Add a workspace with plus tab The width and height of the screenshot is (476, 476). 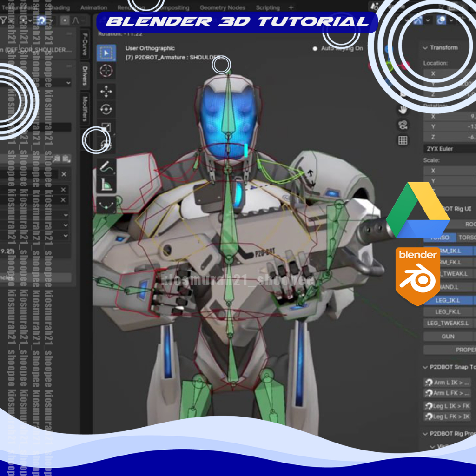291,7
